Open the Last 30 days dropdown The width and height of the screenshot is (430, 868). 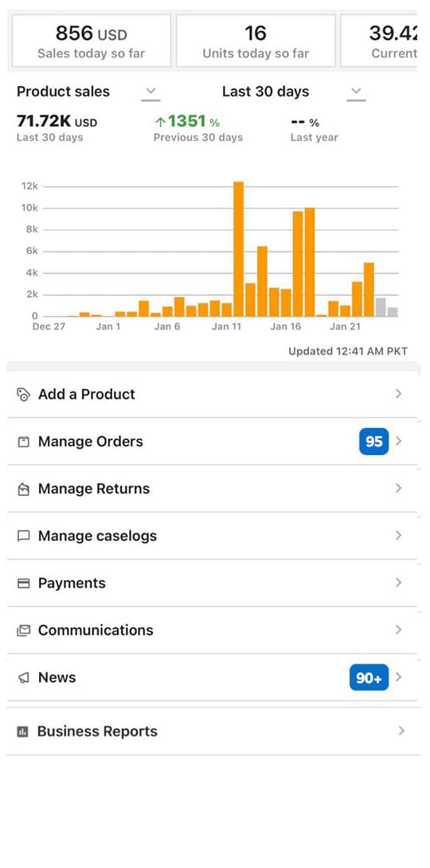point(357,92)
